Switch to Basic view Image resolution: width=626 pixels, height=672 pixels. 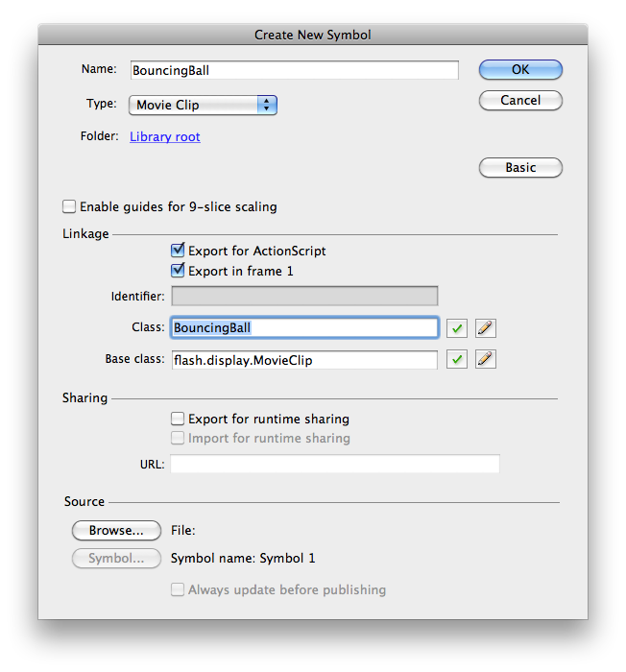[520, 167]
